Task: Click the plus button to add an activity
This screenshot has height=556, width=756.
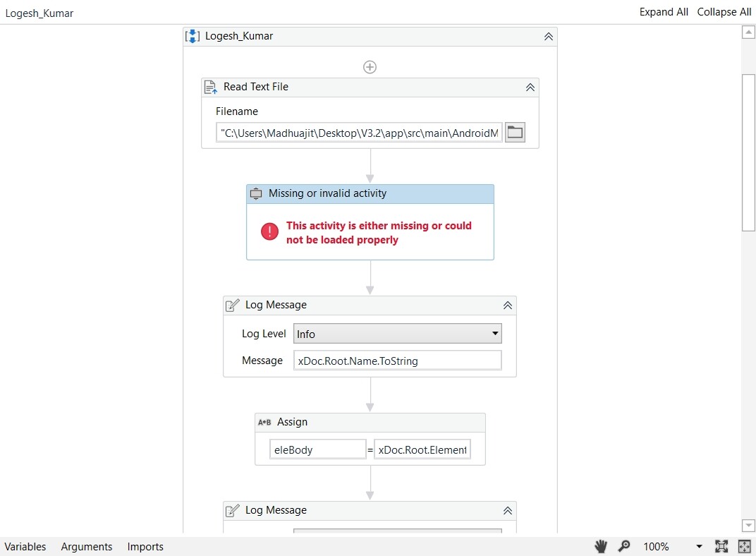Action: (370, 67)
